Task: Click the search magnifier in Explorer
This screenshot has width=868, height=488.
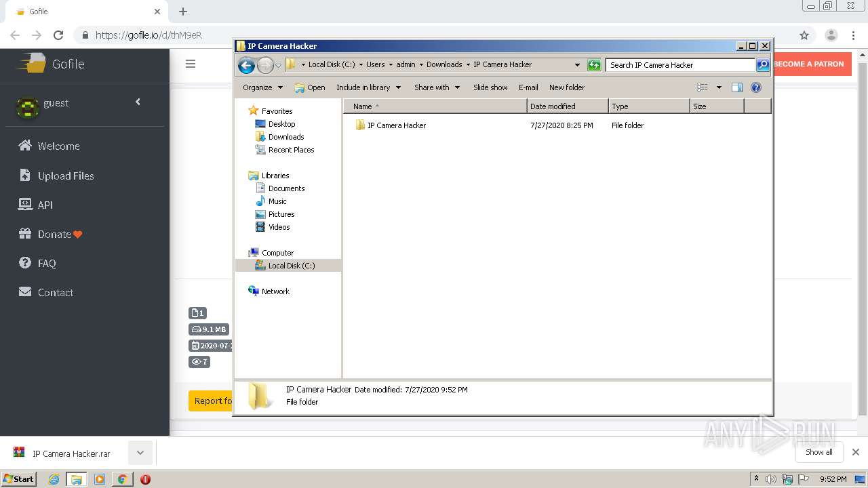Action: coord(763,65)
